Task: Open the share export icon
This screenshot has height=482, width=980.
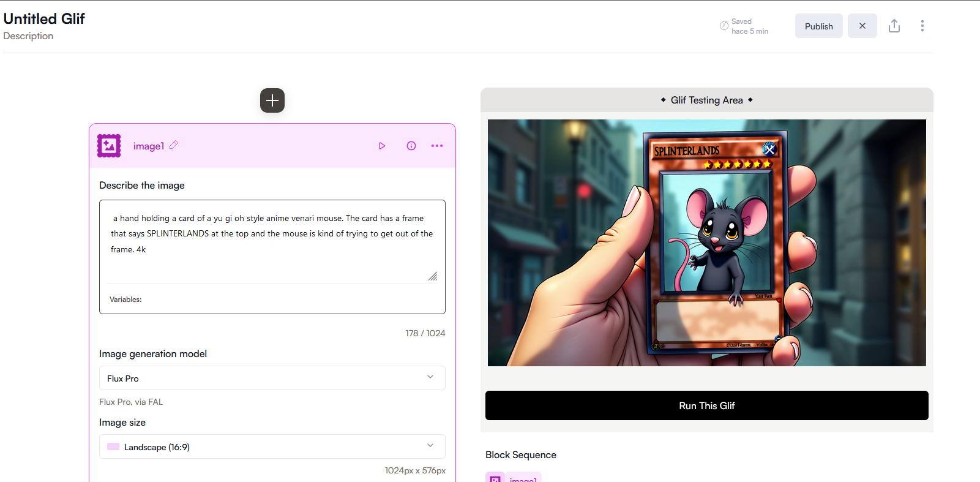Action: coord(894,26)
